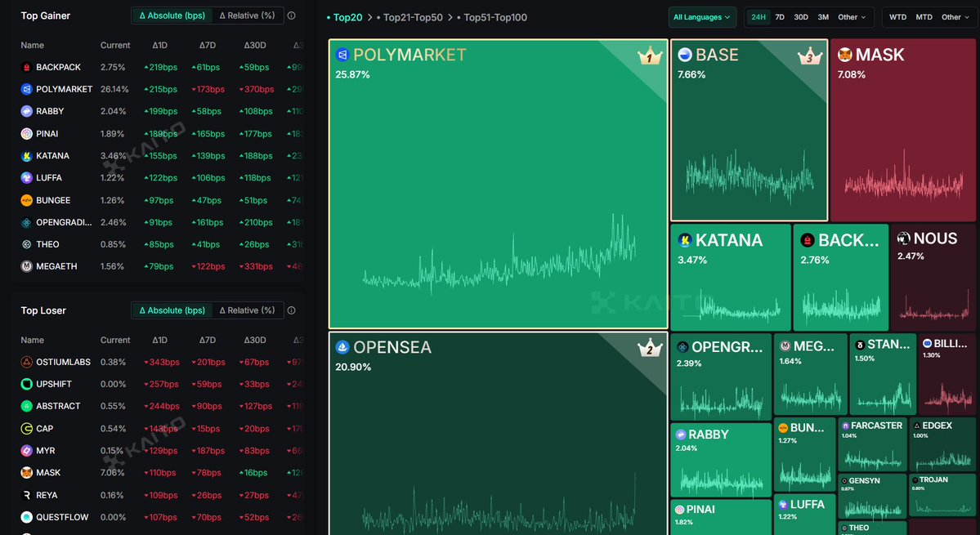Sort Top Gainer by Δ1D column
Screen dimensions: 980x535
pyautogui.click(x=159, y=46)
